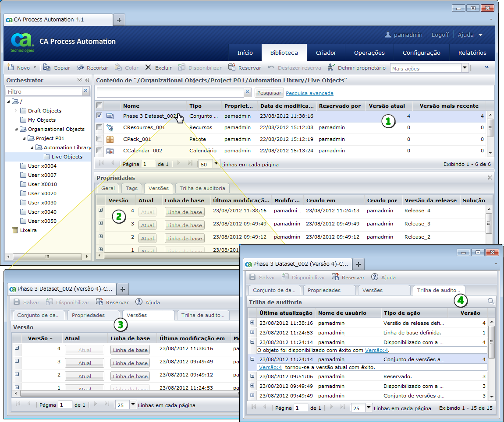Click the Definir proprietário icon
The height and width of the screenshot is (422, 504).
331,68
